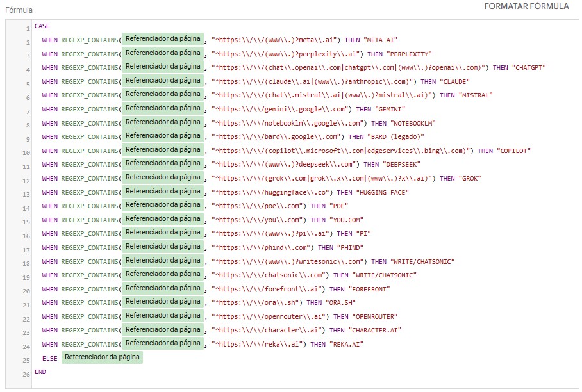This screenshot has height=392, width=582.
Task: Click the "REKA.AI" result string
Action: click(346, 344)
